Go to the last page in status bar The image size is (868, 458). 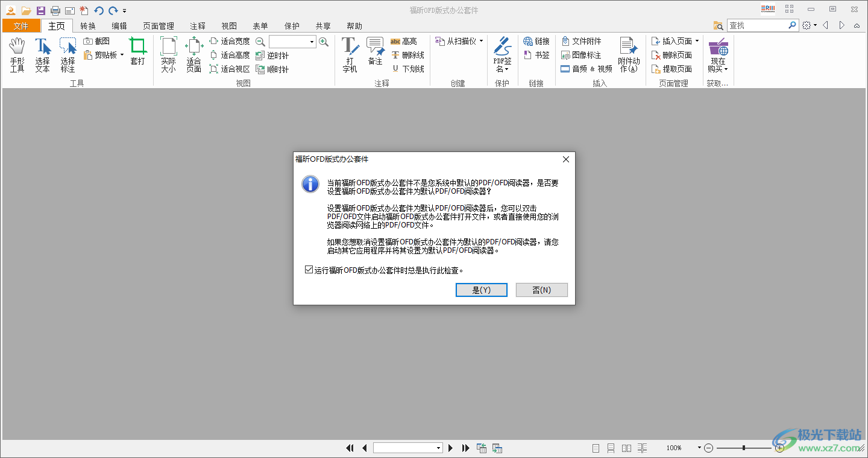[465, 448]
